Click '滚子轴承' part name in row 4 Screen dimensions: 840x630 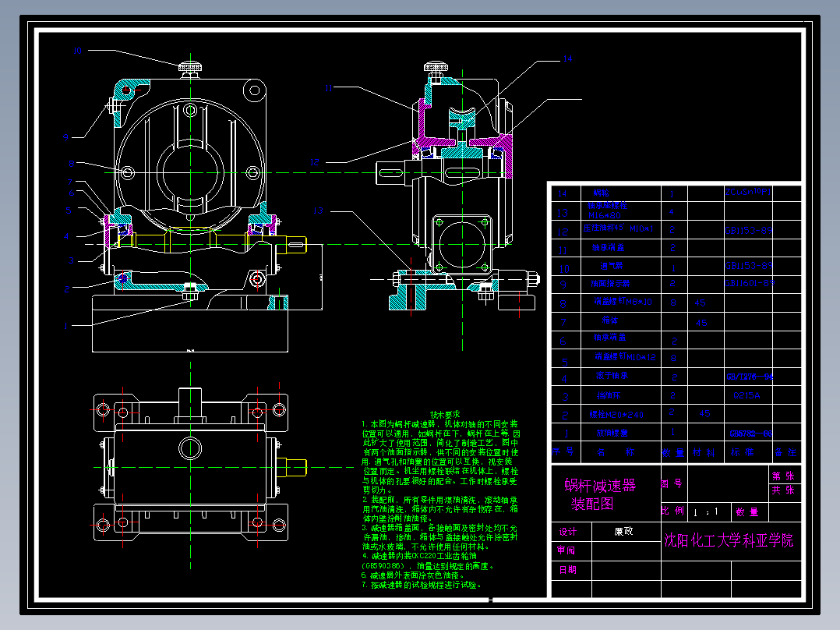612,375
